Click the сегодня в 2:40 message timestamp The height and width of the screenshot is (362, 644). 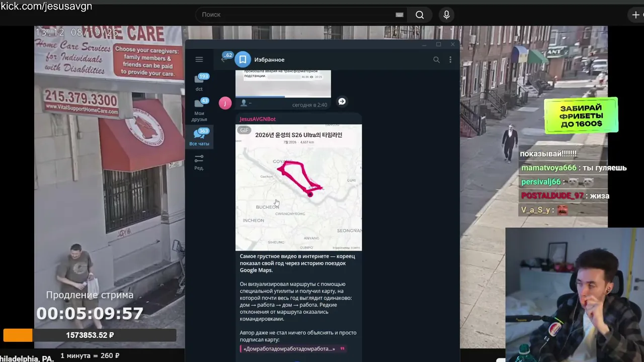click(309, 105)
